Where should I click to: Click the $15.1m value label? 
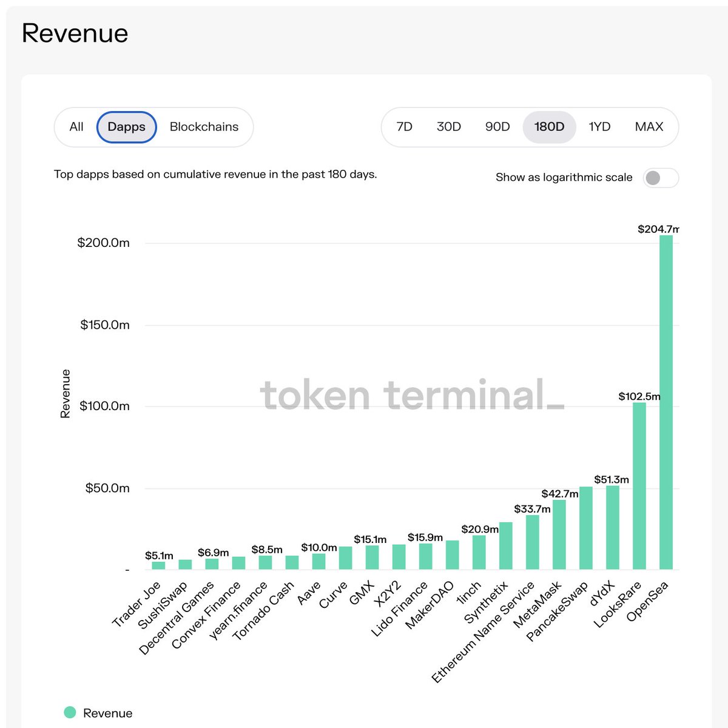(x=370, y=539)
